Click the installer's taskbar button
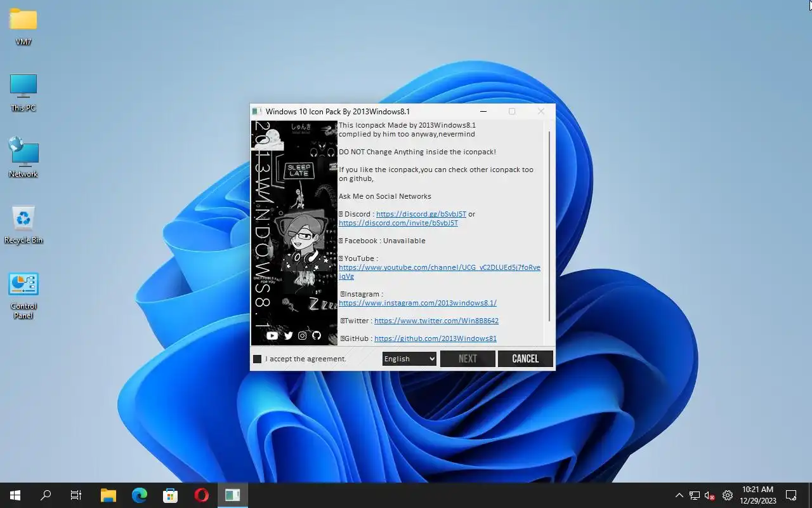 click(x=232, y=495)
